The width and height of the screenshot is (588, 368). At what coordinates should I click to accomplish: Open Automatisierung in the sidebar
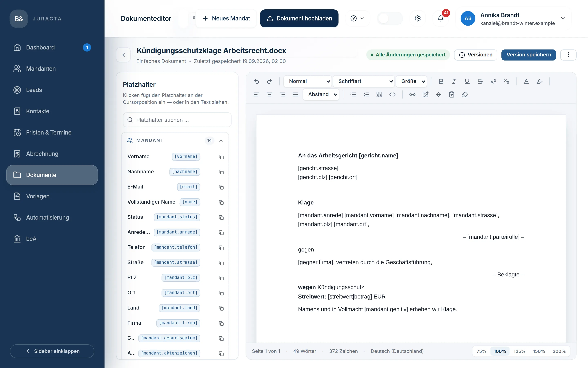point(52,218)
